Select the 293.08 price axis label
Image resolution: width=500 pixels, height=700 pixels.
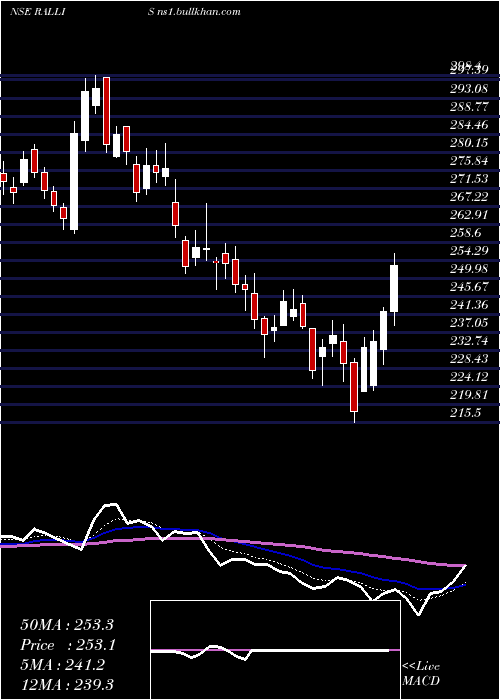click(x=468, y=89)
